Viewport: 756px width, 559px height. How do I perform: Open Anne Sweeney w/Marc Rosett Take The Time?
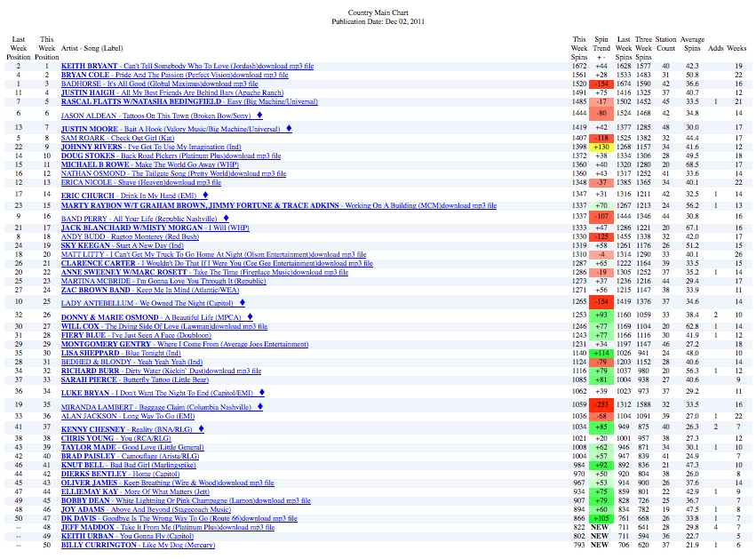click(204, 272)
